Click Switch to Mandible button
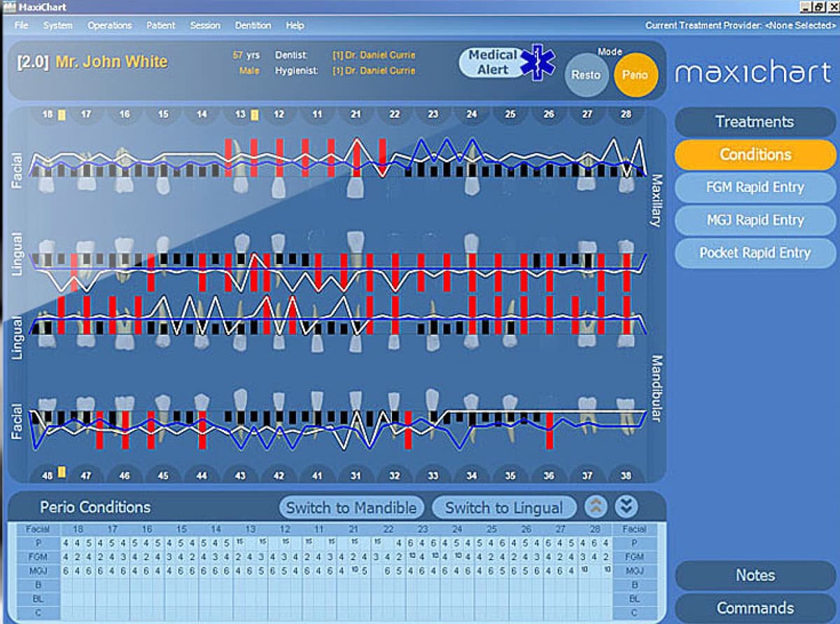Image resolution: width=840 pixels, height=624 pixels. 351,508
